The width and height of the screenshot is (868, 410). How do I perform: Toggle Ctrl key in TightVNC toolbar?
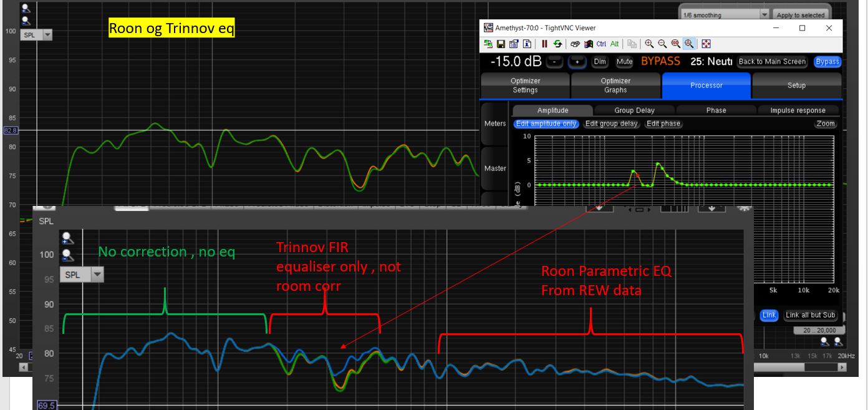click(601, 44)
